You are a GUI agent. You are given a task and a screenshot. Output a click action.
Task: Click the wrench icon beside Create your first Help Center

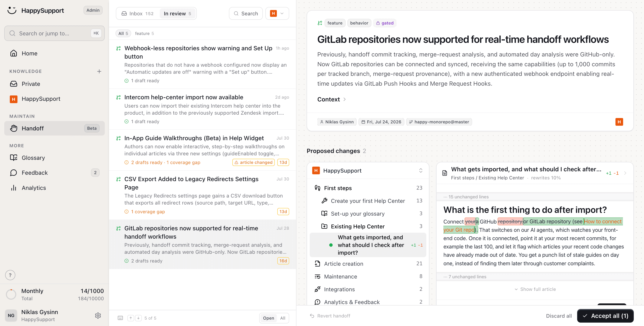coord(324,201)
